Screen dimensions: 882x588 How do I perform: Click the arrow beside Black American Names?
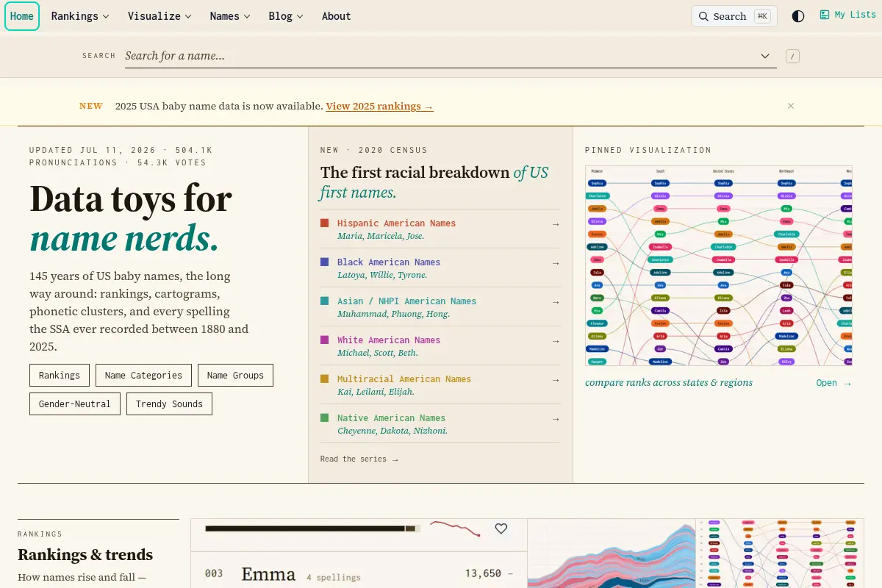(x=556, y=263)
